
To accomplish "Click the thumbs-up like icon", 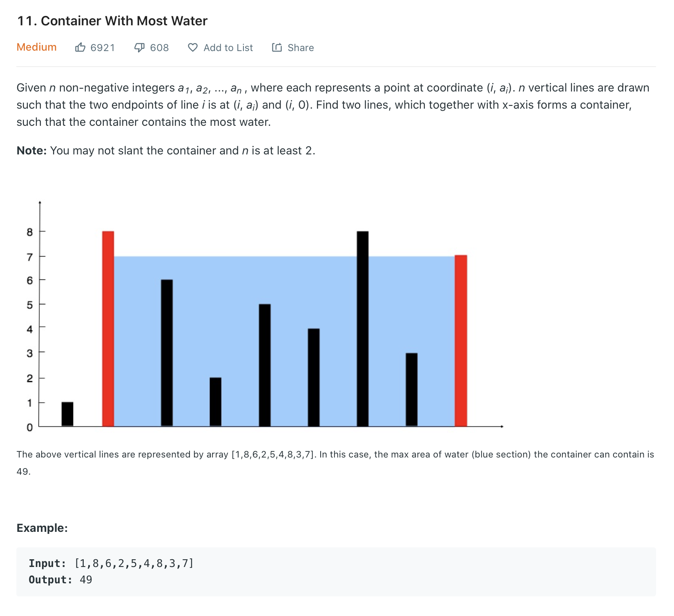I will click(x=80, y=47).
